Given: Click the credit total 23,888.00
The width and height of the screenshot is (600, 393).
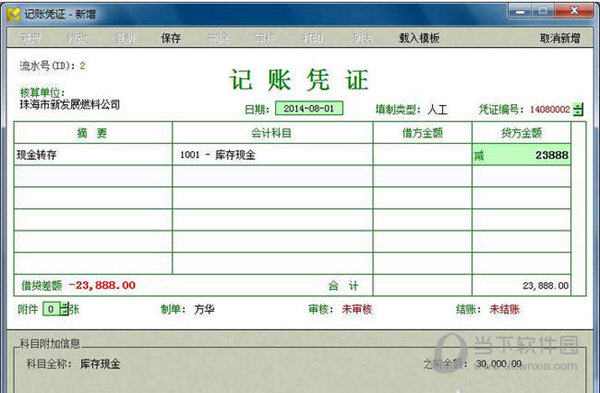Looking at the screenshot, I should click(545, 285).
